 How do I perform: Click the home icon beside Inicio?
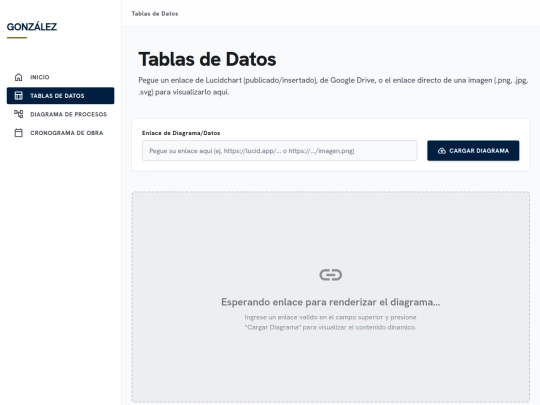coord(19,77)
